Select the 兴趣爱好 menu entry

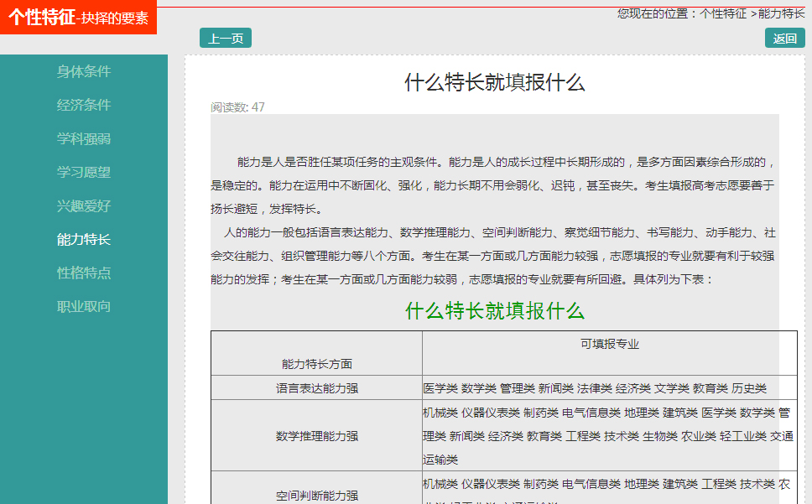tap(83, 206)
